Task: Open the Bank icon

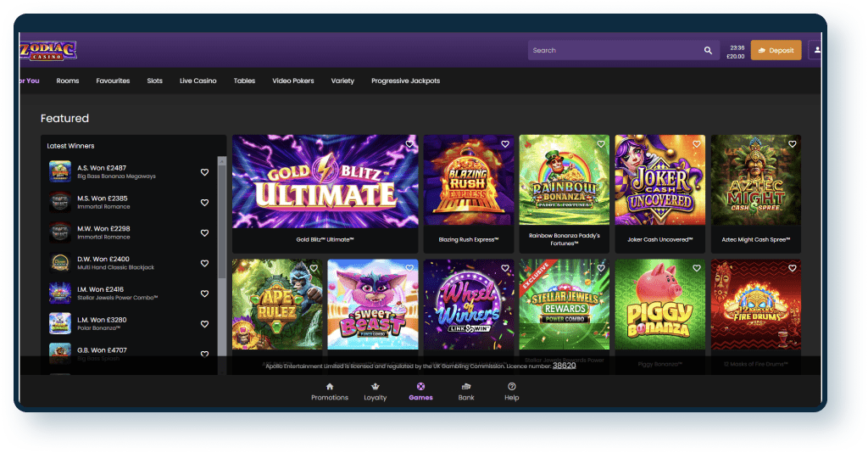Action: pos(466,387)
